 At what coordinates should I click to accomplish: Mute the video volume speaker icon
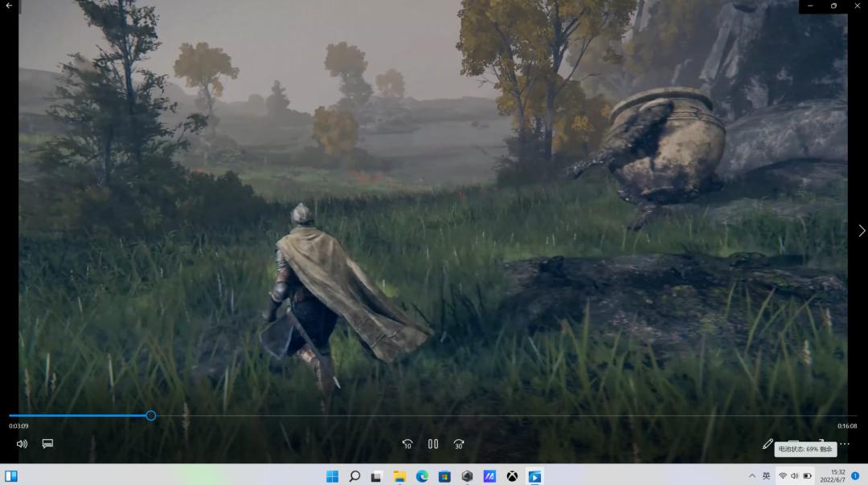23,444
